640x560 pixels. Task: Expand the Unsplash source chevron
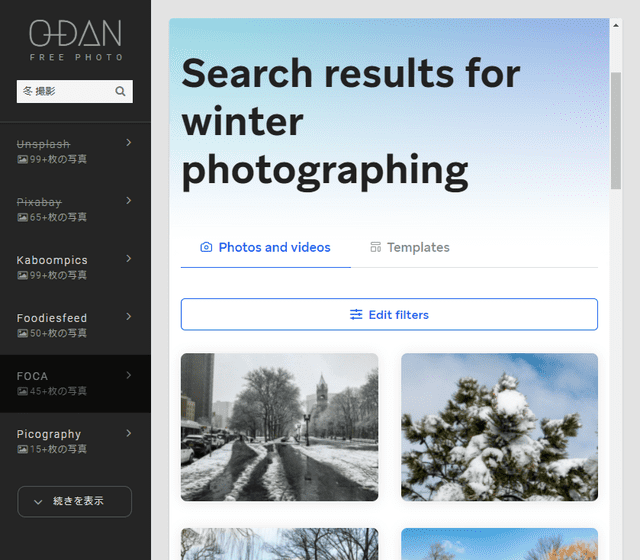coord(129,142)
